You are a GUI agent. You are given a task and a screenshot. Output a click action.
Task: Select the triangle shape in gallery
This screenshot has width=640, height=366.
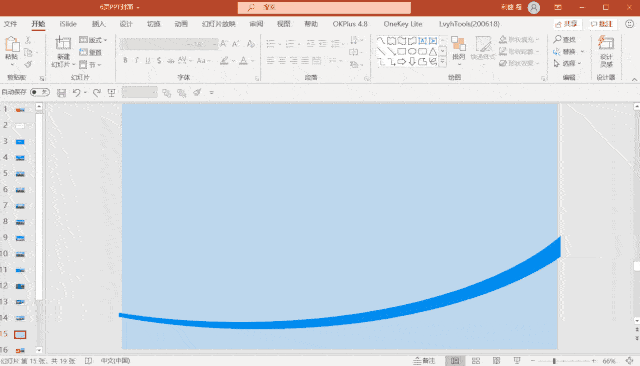tap(433, 51)
